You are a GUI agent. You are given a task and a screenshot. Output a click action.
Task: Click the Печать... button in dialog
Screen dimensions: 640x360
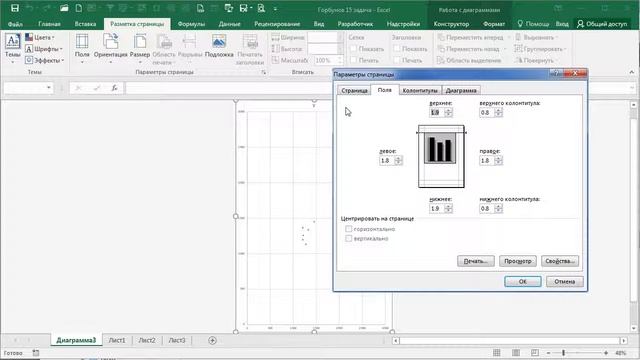[x=476, y=261]
